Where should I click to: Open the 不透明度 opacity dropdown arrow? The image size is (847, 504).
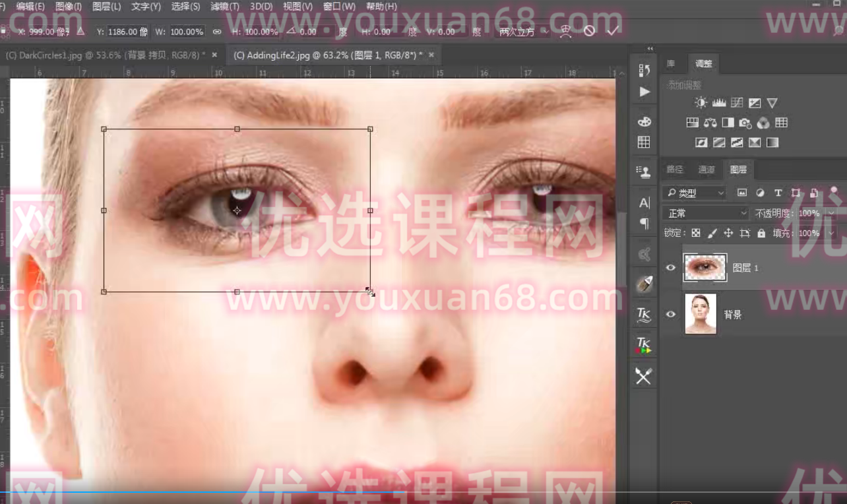[831, 213]
